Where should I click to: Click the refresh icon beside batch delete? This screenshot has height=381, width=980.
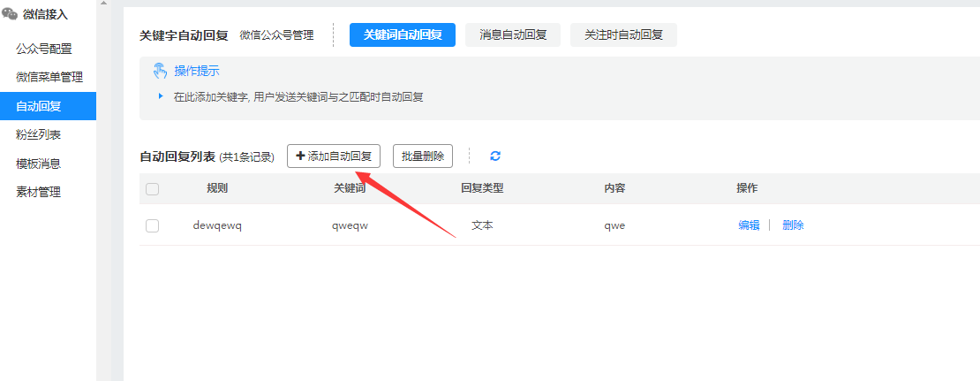click(x=495, y=156)
